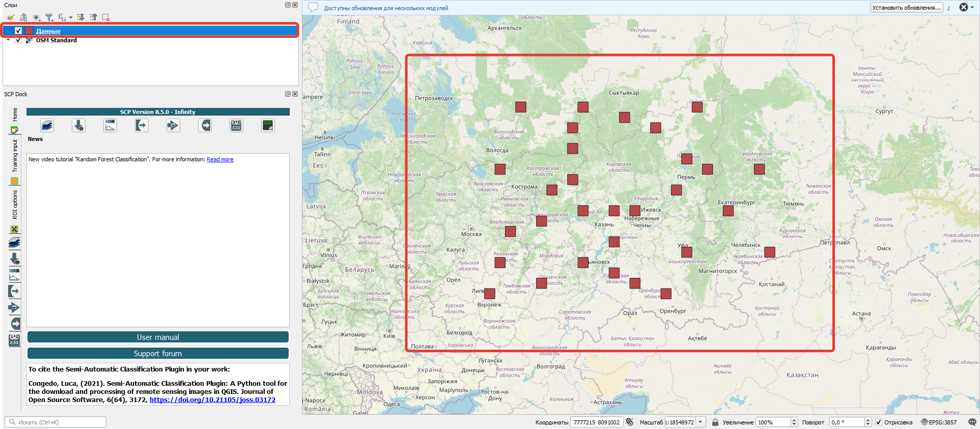This screenshot has height=429, width=980.
Task: Open the filter by expression dropdown arrow
Action: [71, 17]
